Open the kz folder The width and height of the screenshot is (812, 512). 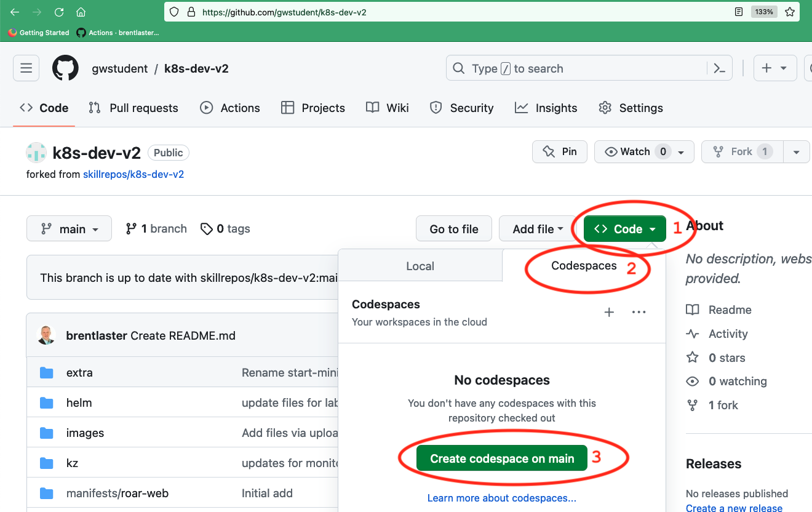coord(73,463)
